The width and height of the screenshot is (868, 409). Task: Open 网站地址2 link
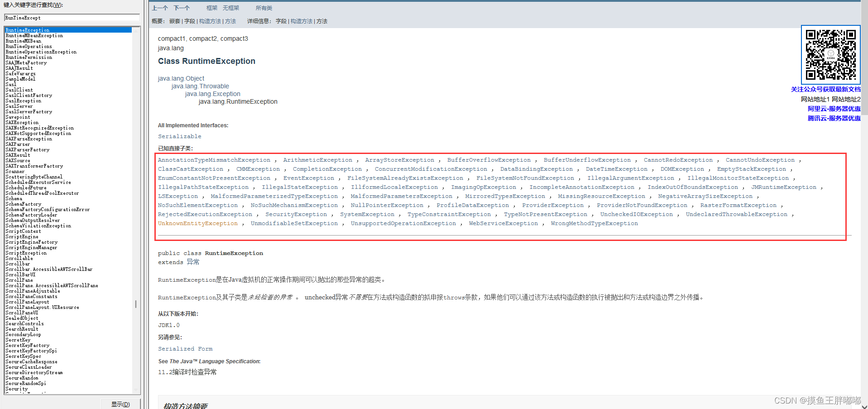pos(846,99)
